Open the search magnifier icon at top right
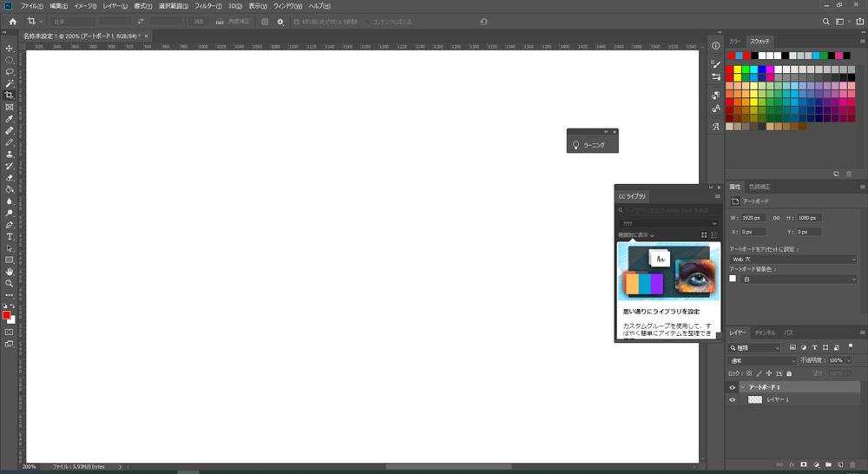This screenshot has height=474, width=868. click(826, 22)
